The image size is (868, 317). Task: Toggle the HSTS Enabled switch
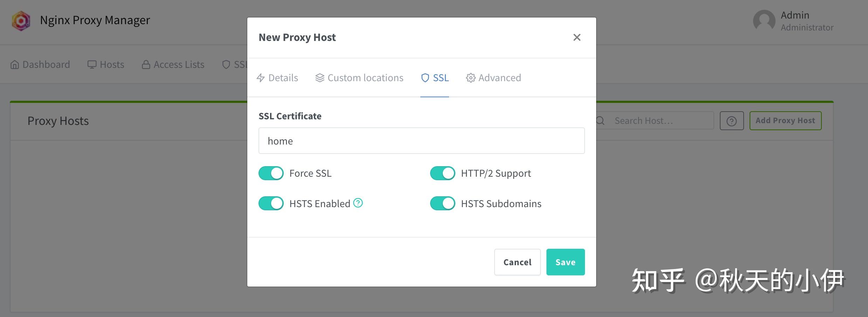click(x=271, y=203)
